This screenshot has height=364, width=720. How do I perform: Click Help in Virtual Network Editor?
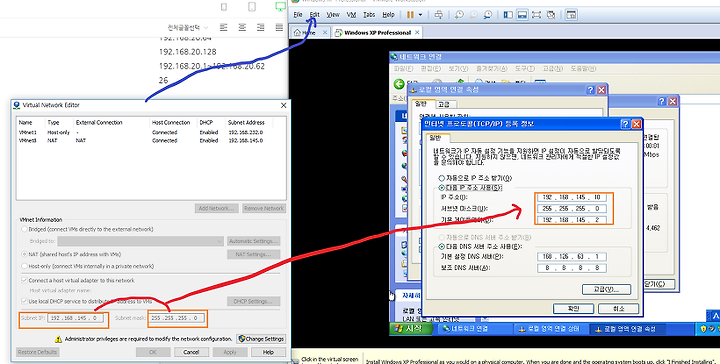click(268, 352)
